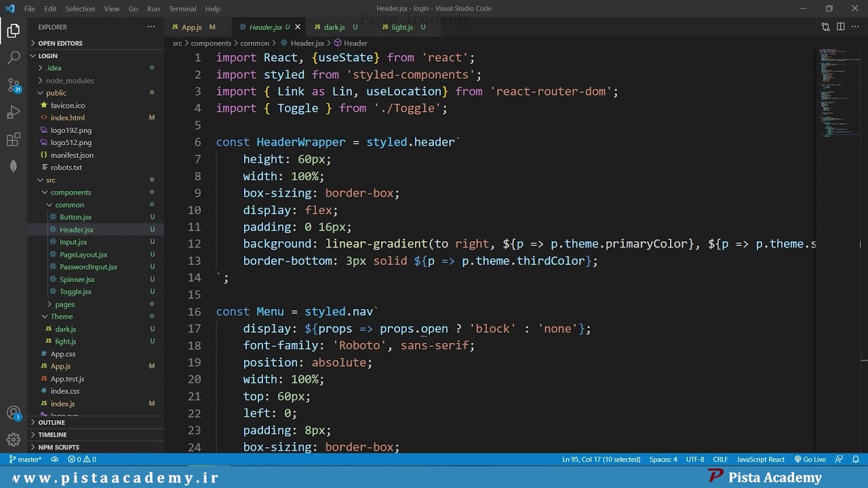Start Go Live server
868x488 pixels.
(810, 460)
